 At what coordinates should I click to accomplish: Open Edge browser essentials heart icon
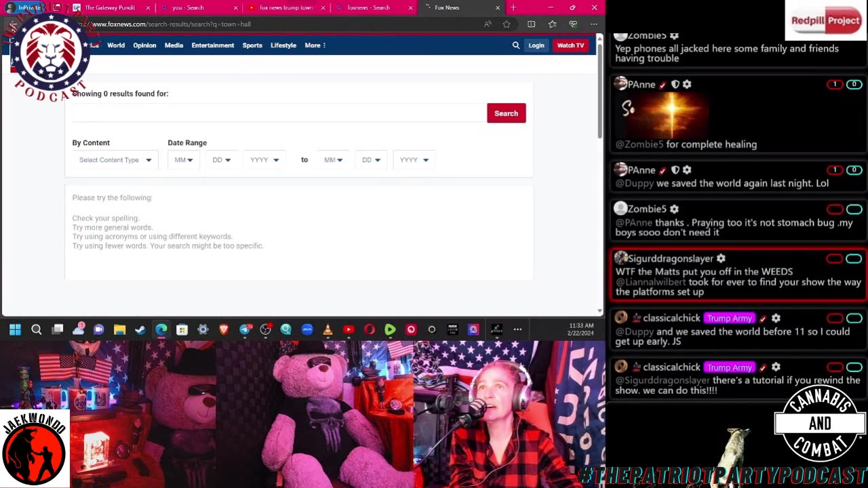(x=573, y=24)
